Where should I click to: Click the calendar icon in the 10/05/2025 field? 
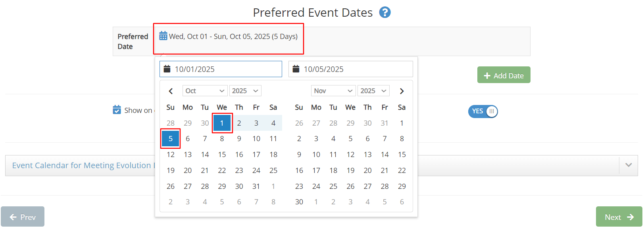pos(296,68)
